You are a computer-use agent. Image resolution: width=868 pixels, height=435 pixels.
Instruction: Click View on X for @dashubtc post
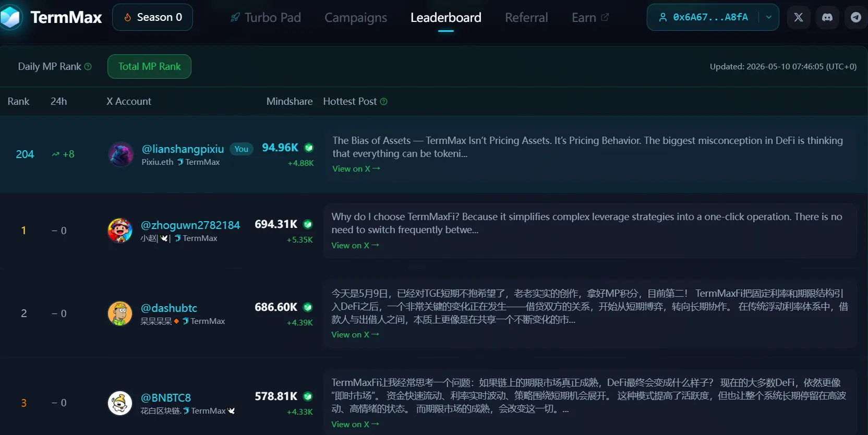pos(355,335)
